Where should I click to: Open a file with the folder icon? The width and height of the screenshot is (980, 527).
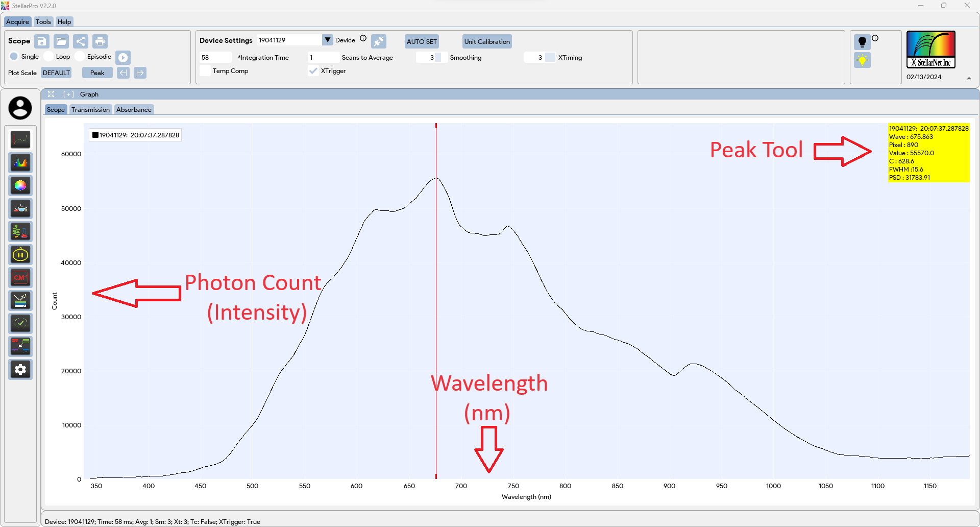click(61, 41)
